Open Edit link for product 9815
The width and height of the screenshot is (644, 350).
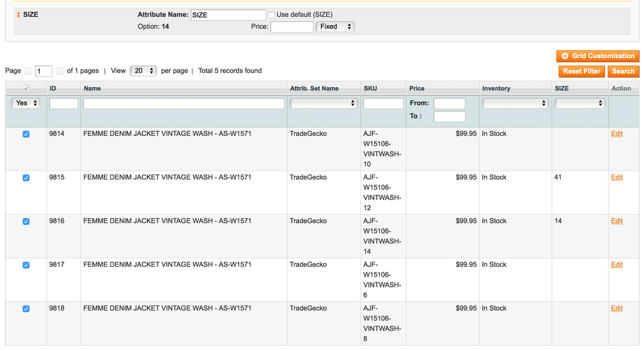click(x=616, y=177)
